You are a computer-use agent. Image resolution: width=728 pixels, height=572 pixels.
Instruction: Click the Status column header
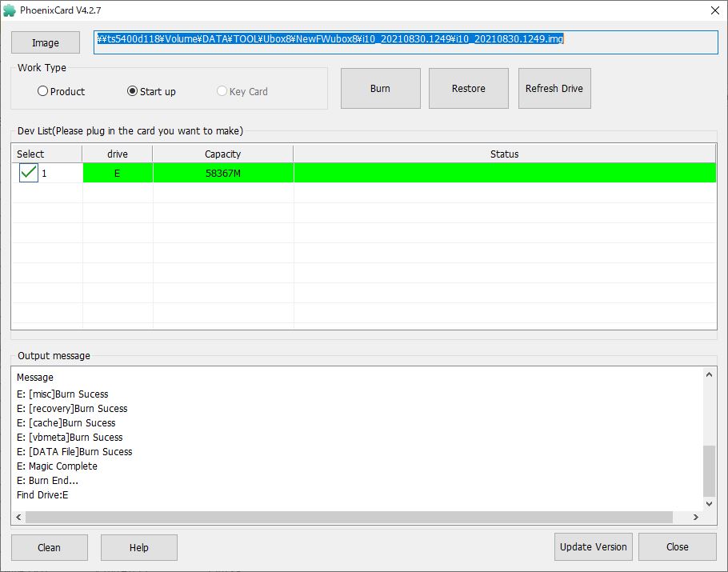pos(505,154)
